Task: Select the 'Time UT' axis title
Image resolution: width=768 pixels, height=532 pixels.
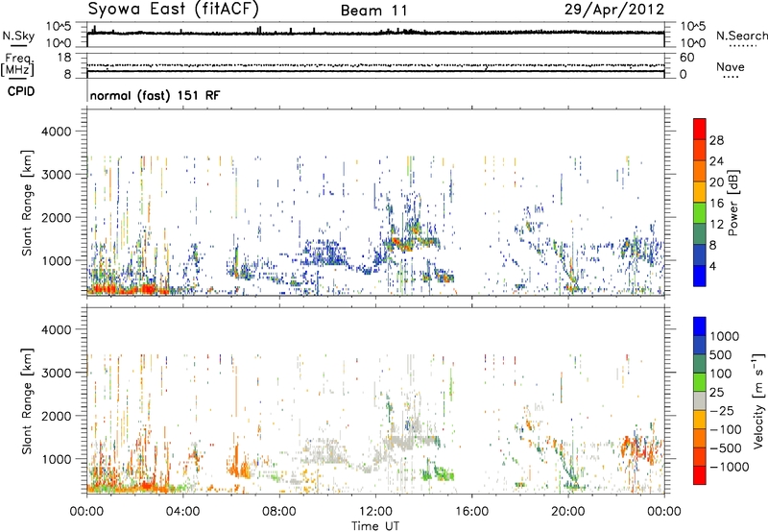Action: coord(375,526)
